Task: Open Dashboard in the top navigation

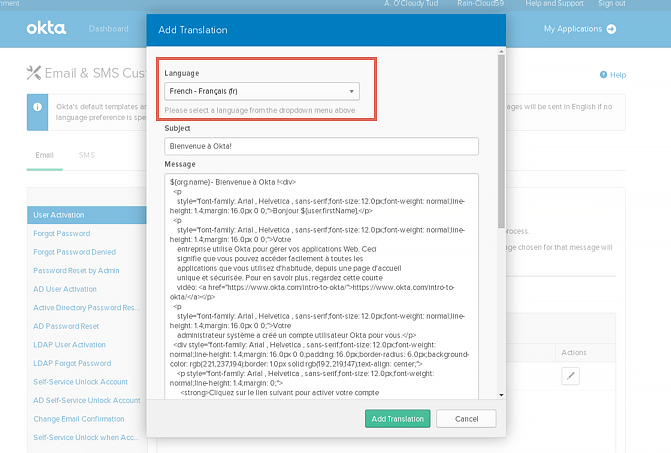Action: click(x=108, y=29)
